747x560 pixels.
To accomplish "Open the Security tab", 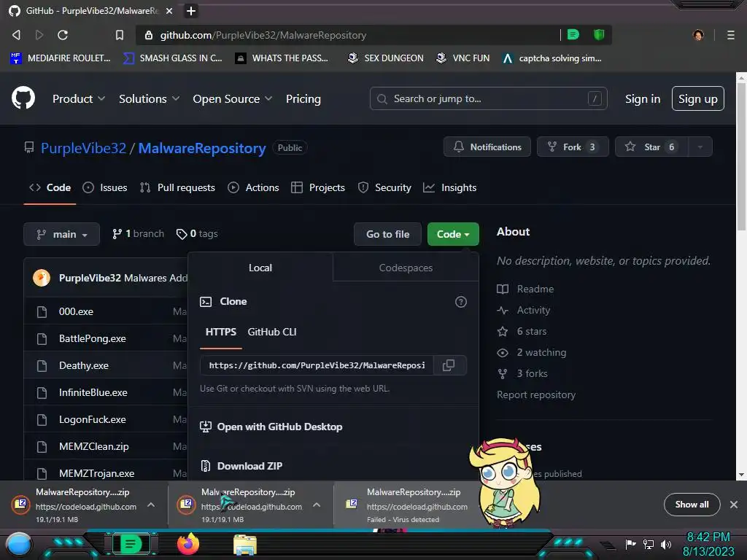I will click(384, 187).
